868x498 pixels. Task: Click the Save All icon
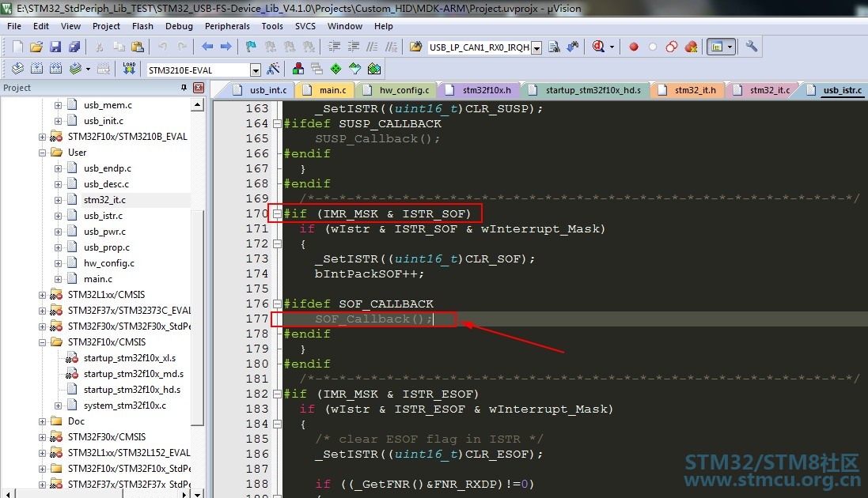tap(74, 47)
